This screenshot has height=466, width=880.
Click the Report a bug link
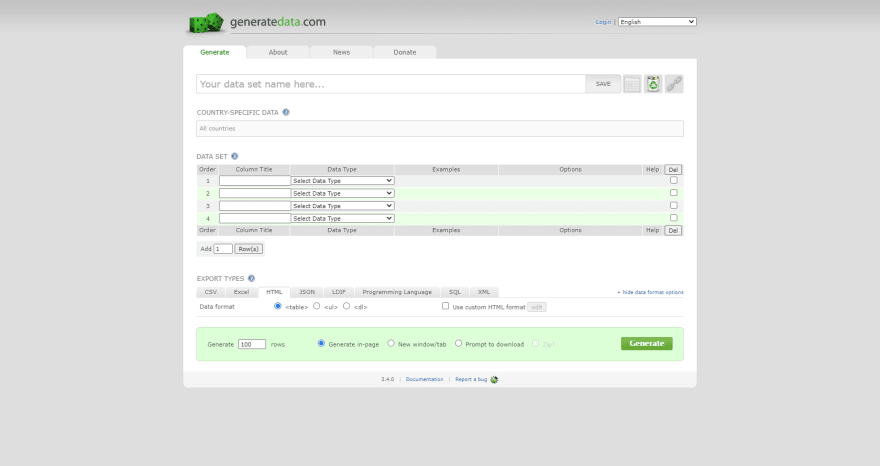tap(471, 380)
